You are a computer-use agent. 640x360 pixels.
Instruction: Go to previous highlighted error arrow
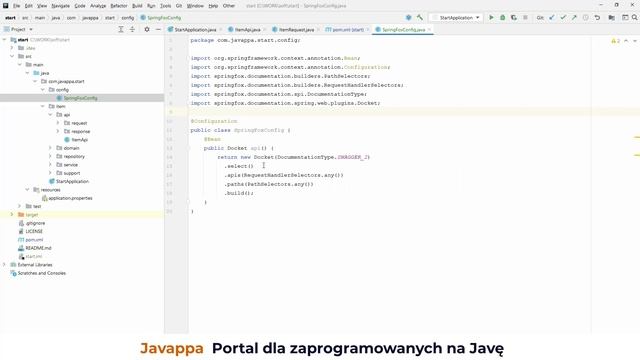click(626, 41)
